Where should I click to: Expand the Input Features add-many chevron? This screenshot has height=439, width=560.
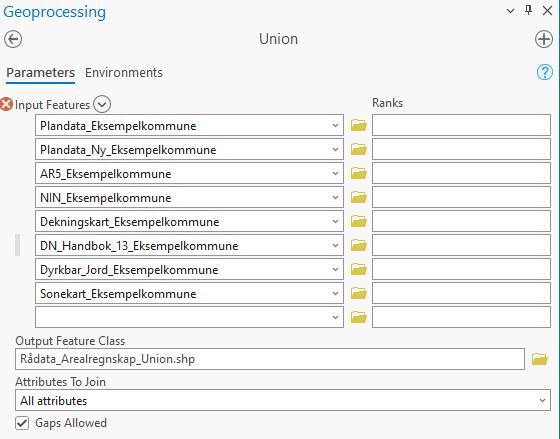(x=102, y=104)
